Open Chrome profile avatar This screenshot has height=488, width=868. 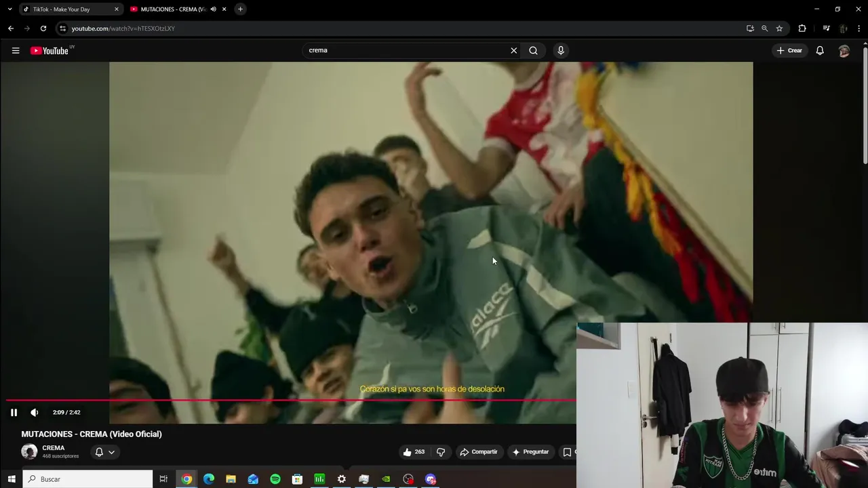[x=844, y=28]
